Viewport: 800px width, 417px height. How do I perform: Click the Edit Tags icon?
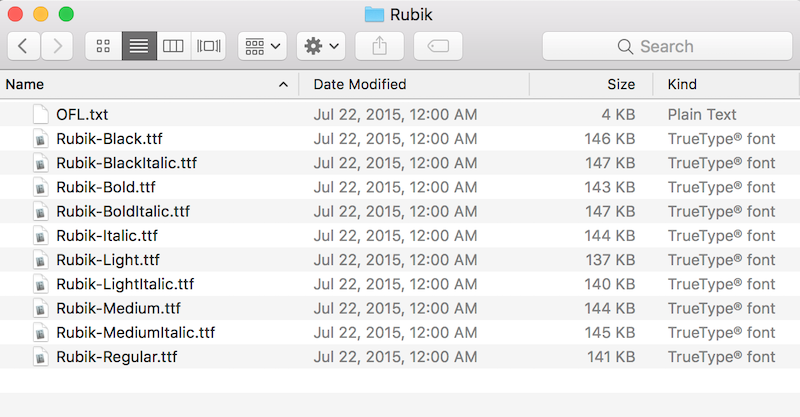(x=438, y=46)
